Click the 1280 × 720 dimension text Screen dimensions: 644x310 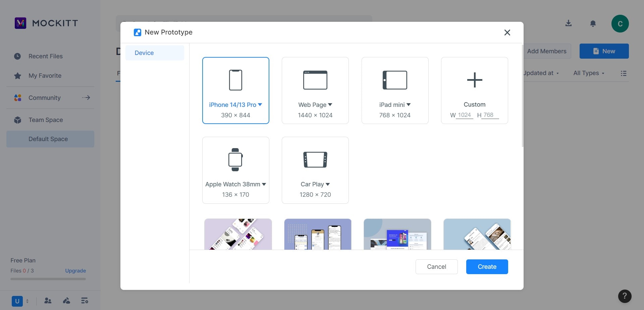click(x=315, y=195)
